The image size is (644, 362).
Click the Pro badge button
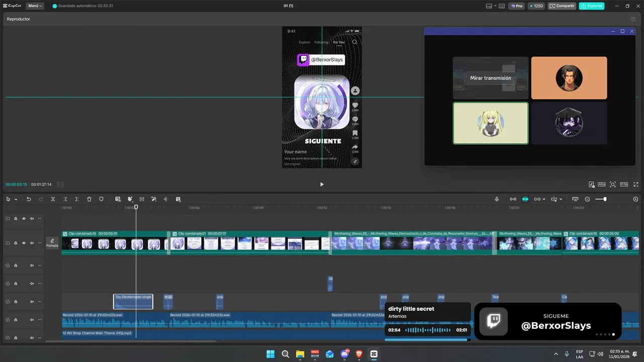pos(517,6)
